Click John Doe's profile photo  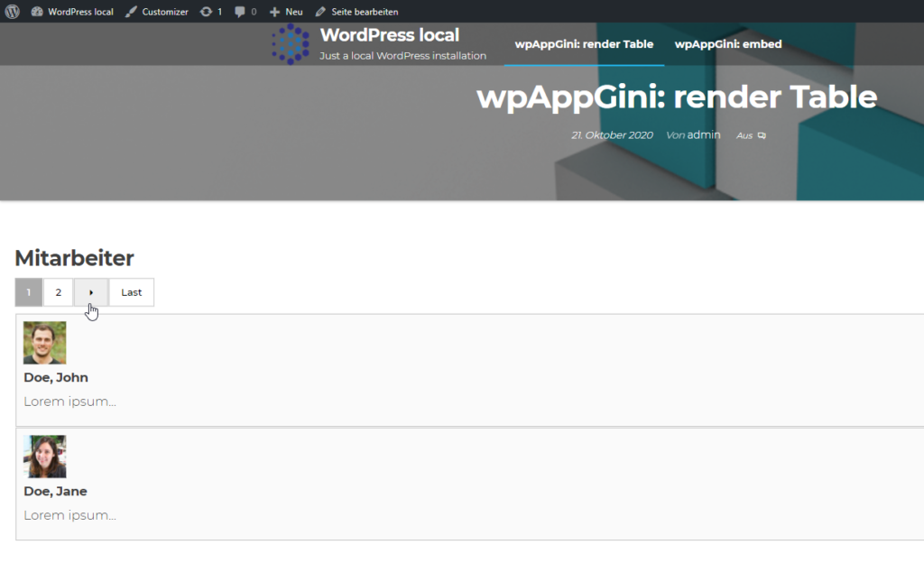[45, 343]
